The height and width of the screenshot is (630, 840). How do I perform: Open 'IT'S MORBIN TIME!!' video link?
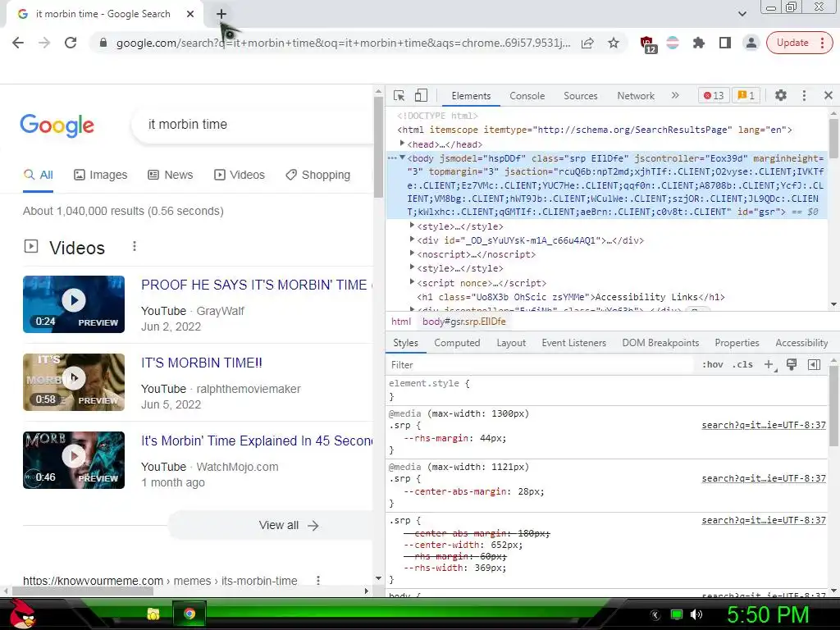click(x=202, y=363)
